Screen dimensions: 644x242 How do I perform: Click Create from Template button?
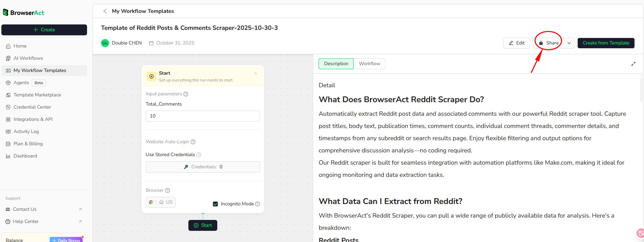(606, 43)
